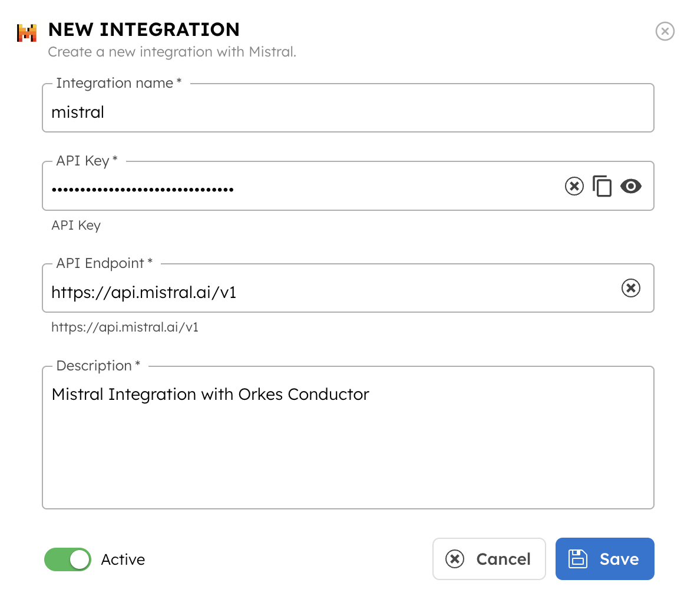Clear the API Key field
The image size is (694, 616).
[x=574, y=186]
